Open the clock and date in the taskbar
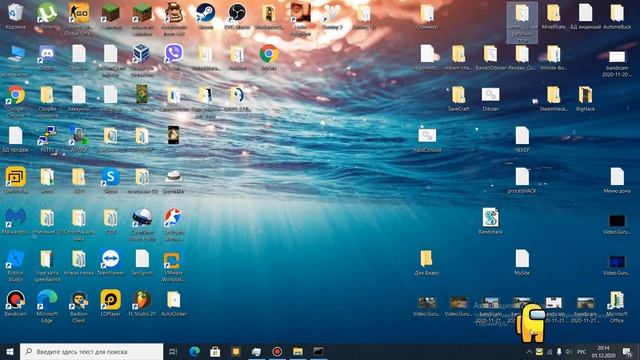Screen dimensions: 640x360 (603, 351)
